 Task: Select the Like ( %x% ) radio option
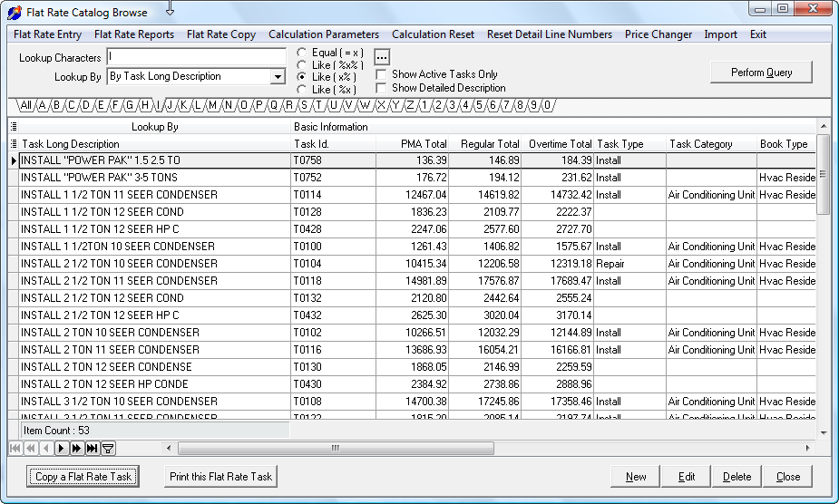pyautogui.click(x=302, y=64)
